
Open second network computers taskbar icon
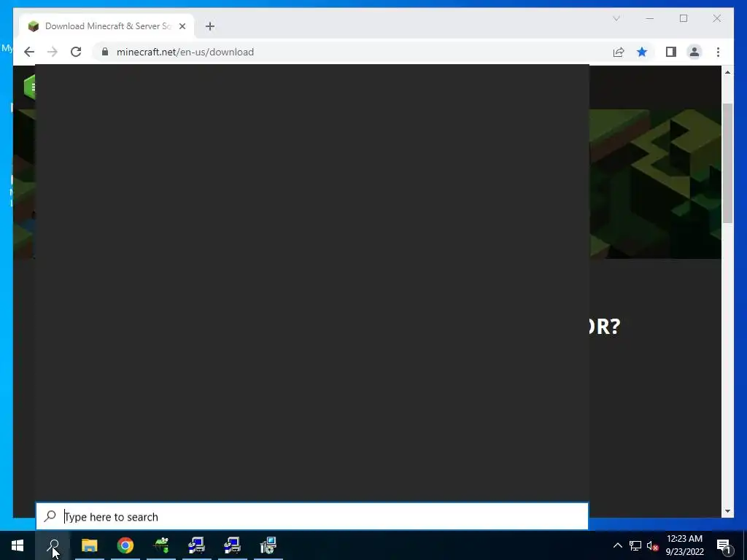click(233, 545)
